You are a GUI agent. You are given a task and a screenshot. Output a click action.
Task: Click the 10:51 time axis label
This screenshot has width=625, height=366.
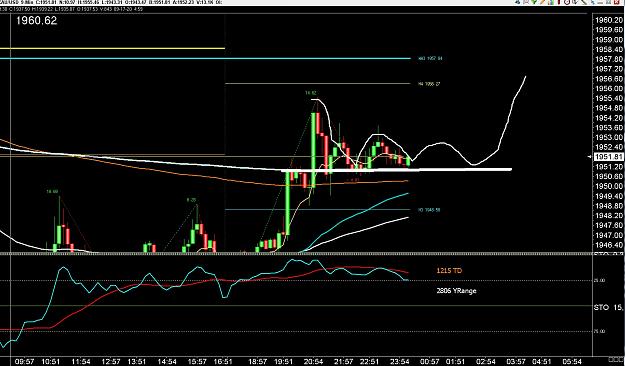coord(51,361)
